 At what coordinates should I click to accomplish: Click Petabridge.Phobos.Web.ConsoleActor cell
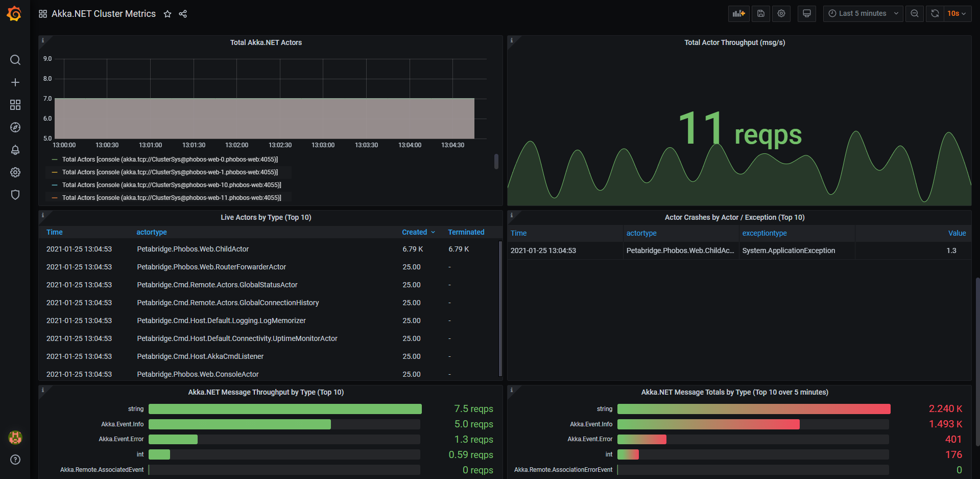[x=198, y=374]
